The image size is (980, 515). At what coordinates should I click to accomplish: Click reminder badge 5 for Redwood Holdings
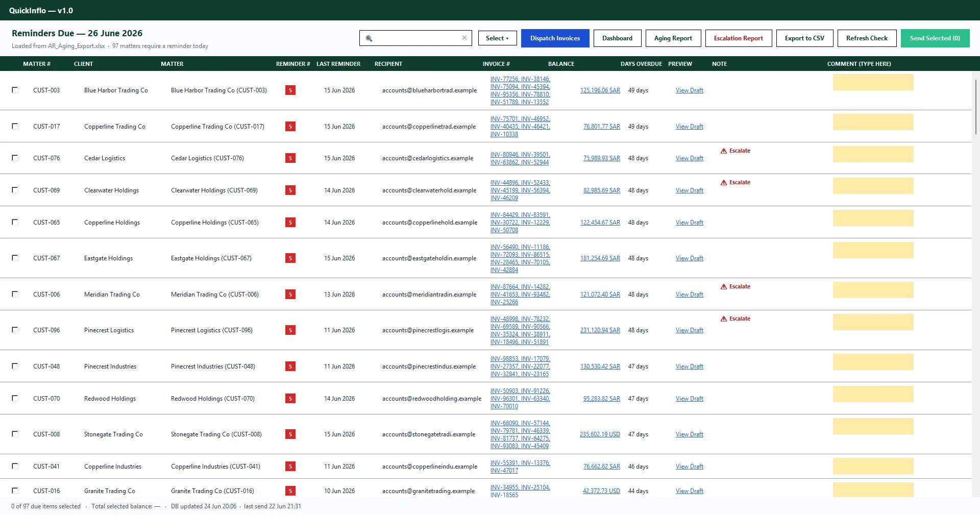point(290,399)
